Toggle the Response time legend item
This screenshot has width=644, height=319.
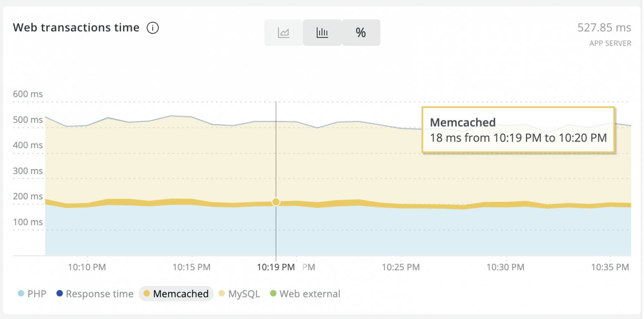99,294
